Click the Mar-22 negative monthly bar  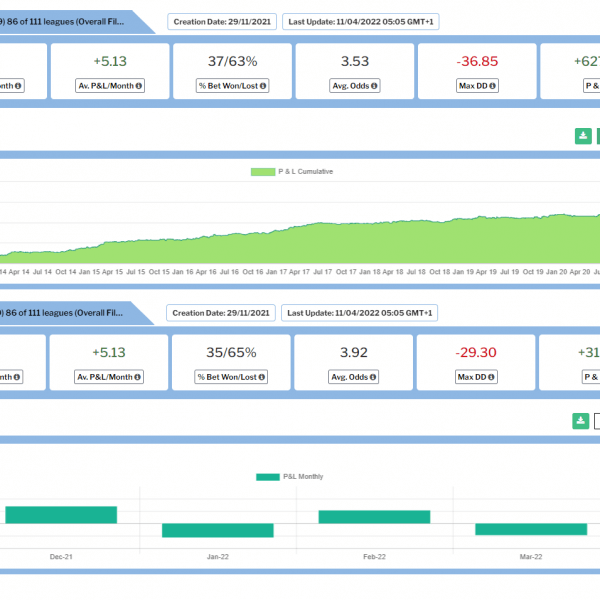(x=531, y=529)
